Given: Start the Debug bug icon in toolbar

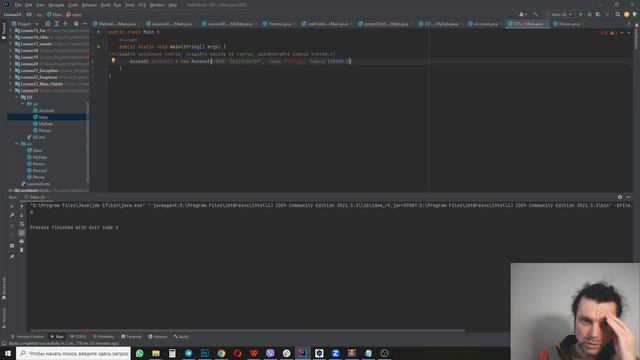Looking at the screenshot, I should 589,14.
